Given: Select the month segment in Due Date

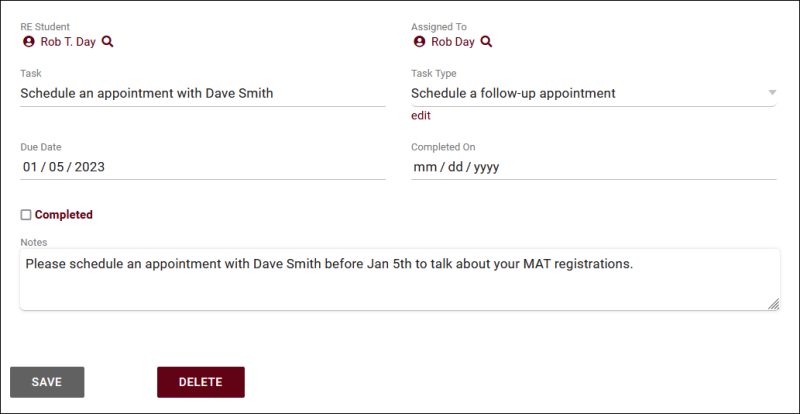Looking at the screenshot, I should pyautogui.click(x=30, y=167).
